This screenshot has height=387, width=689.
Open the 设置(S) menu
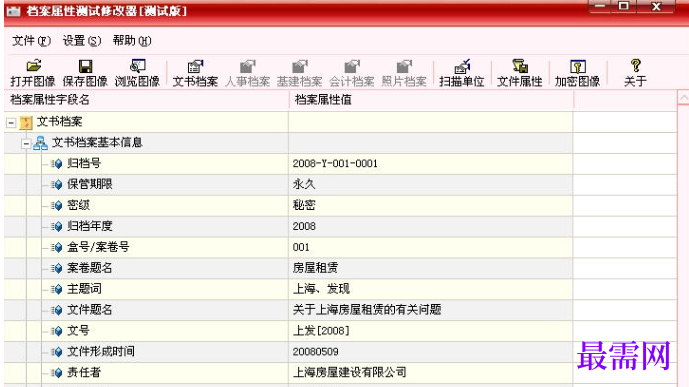[82, 41]
